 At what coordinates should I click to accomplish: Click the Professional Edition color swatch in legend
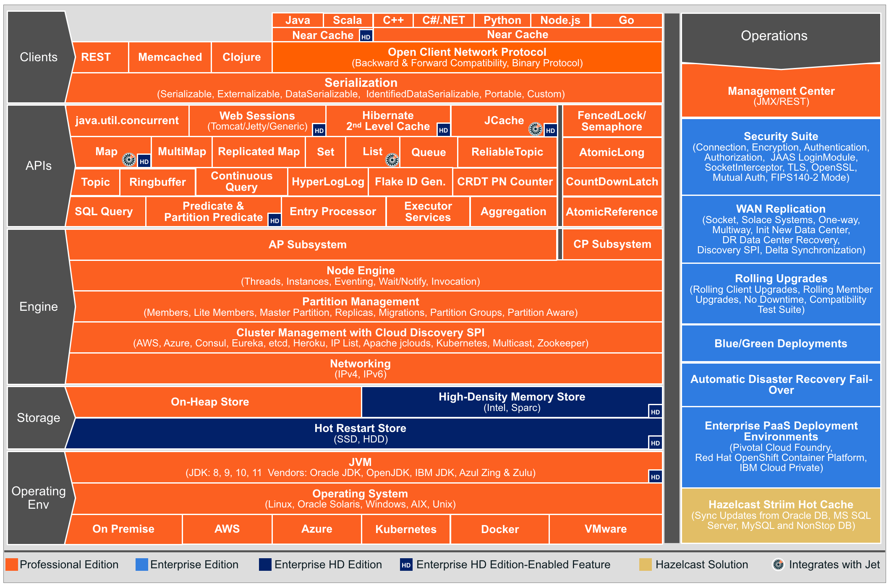pos(18,570)
